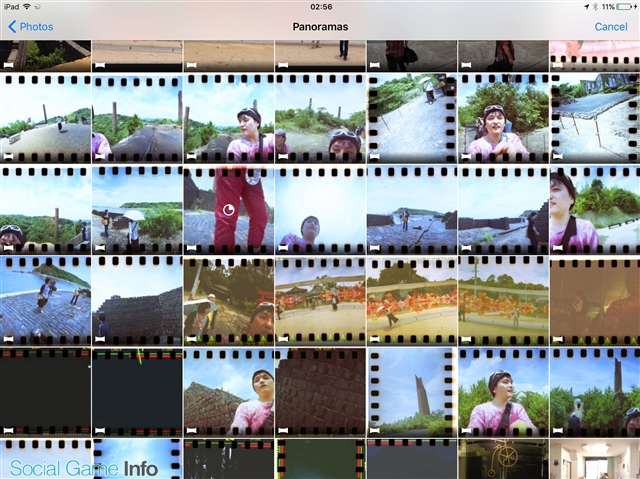Viewport: 640px width, 479px height.
Task: Tap panorama badge on the red trousers photo
Action: [191, 248]
